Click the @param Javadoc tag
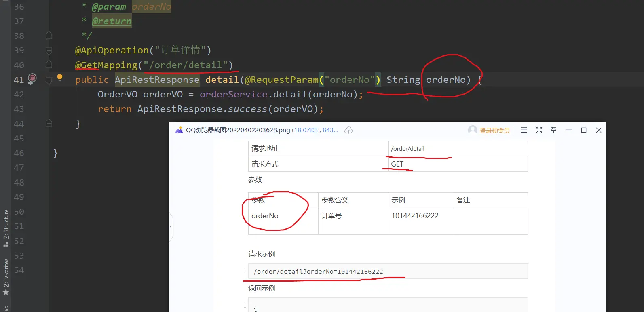 click(x=109, y=6)
